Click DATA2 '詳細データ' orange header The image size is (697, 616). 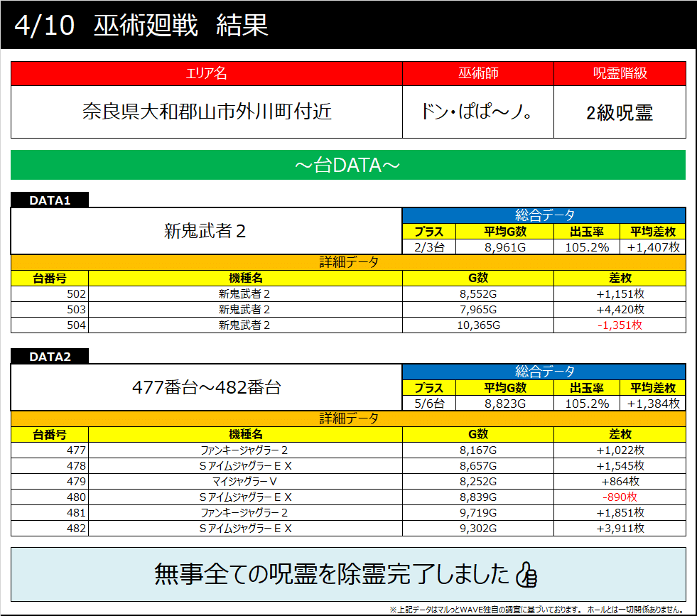[348, 418]
